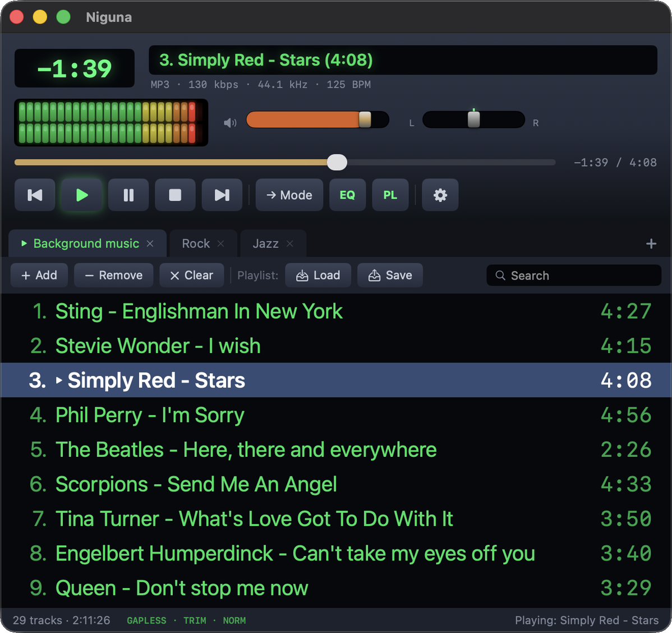Click the Add tracks button
Screen dimensions: 672x633
39,276
